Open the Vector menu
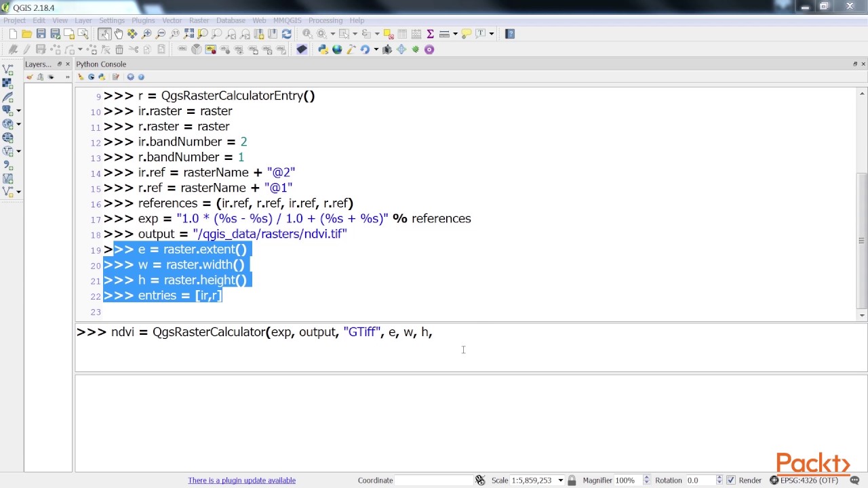The width and height of the screenshot is (868, 488). pos(172,20)
